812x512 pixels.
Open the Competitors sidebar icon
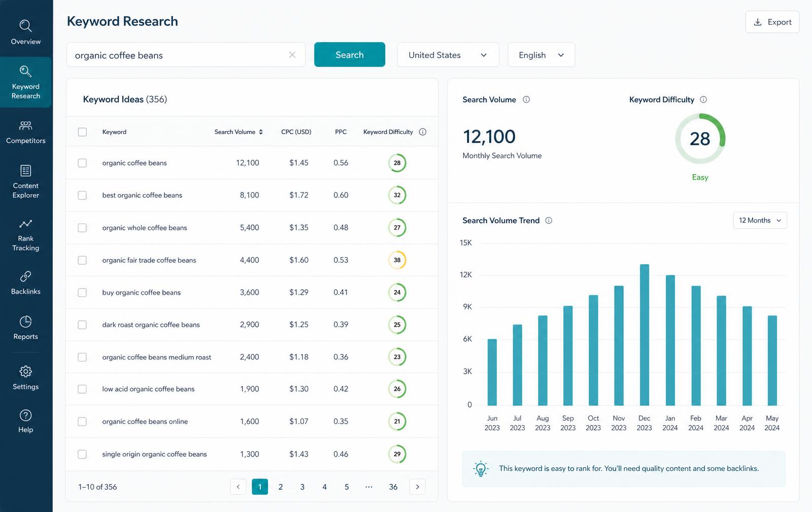25,125
